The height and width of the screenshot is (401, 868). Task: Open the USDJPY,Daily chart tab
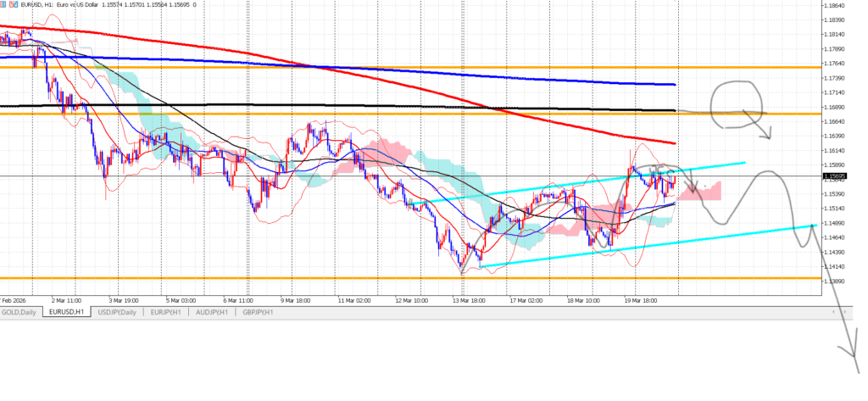coord(116,313)
